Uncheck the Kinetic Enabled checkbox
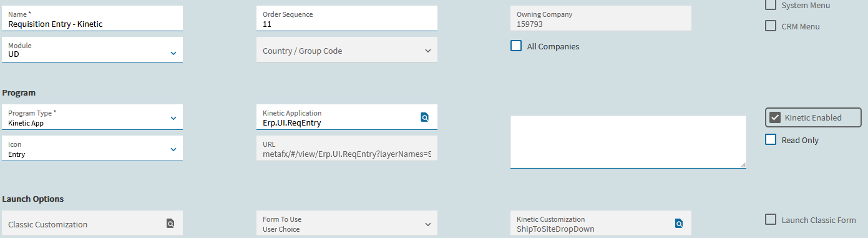The width and height of the screenshot is (868, 238). [x=775, y=117]
